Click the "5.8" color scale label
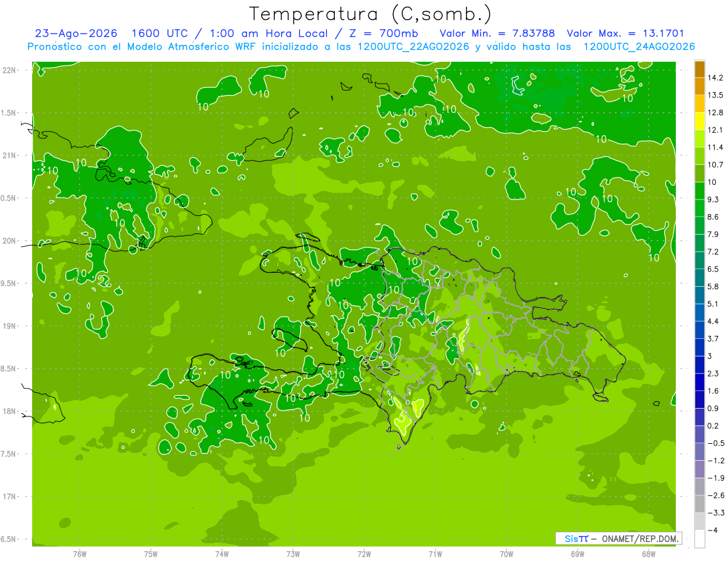The width and height of the screenshot is (728, 562). (x=714, y=286)
